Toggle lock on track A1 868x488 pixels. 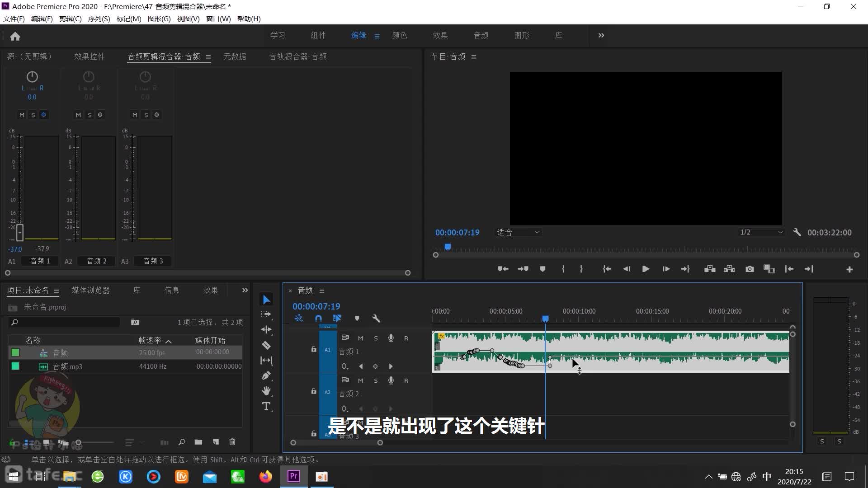pos(314,349)
